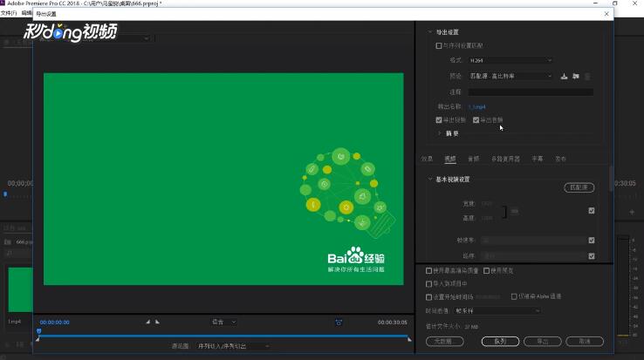Expand the Summary (摘要) section
The width and height of the screenshot is (644, 360).
[x=440, y=133]
